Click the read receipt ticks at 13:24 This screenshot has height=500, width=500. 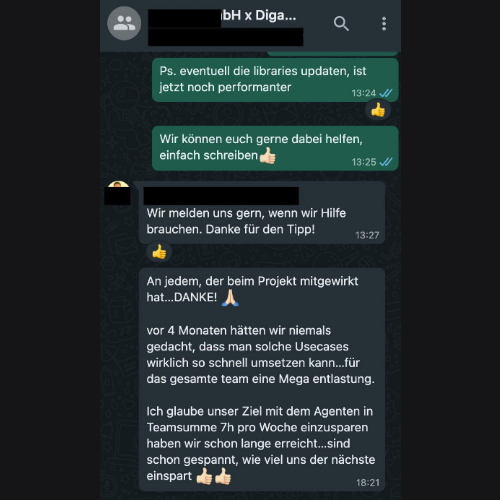click(386, 93)
